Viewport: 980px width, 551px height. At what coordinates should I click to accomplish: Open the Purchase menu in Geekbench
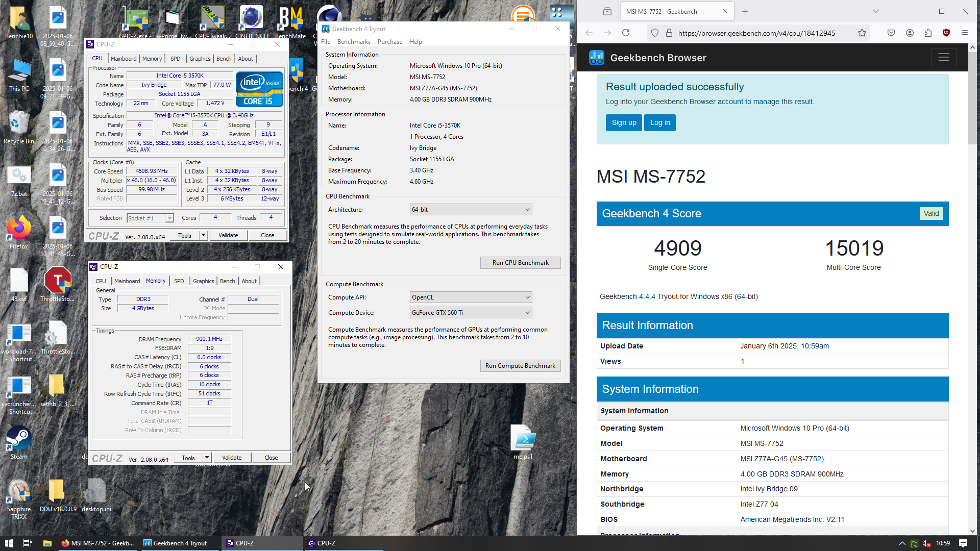coord(390,42)
